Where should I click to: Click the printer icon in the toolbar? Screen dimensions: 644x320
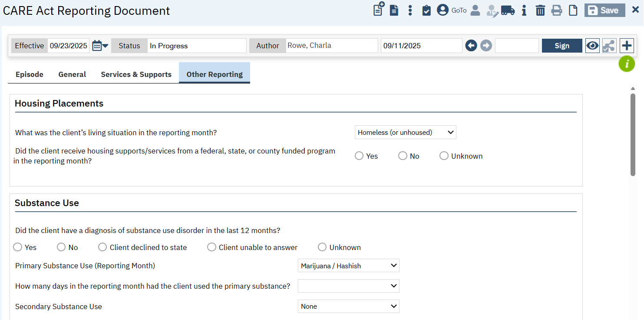click(x=557, y=10)
